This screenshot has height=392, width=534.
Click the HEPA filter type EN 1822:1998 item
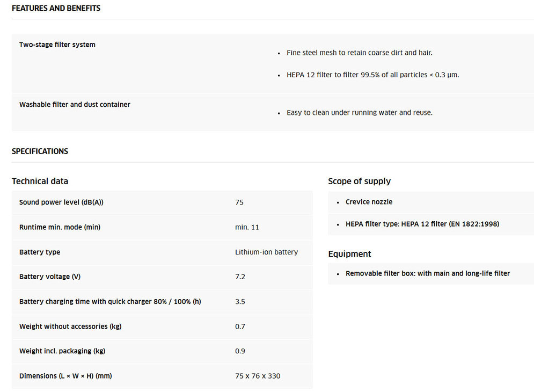coord(422,224)
